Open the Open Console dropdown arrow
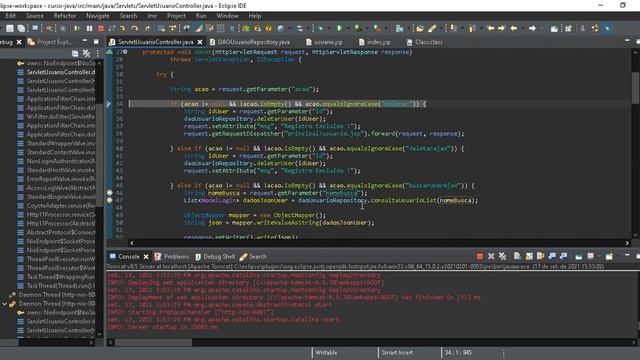 tap(617, 256)
